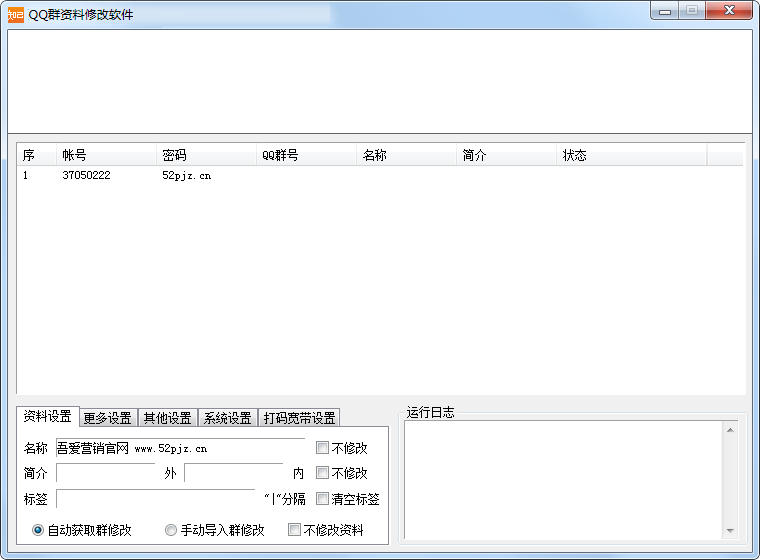Click the 简介 外 input box
The width and height of the screenshot is (760, 560).
(106, 473)
